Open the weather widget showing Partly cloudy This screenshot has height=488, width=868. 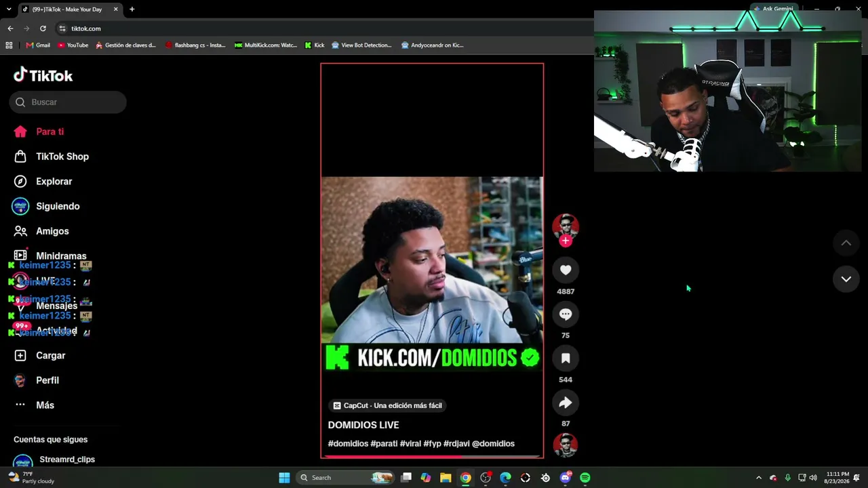(x=31, y=478)
